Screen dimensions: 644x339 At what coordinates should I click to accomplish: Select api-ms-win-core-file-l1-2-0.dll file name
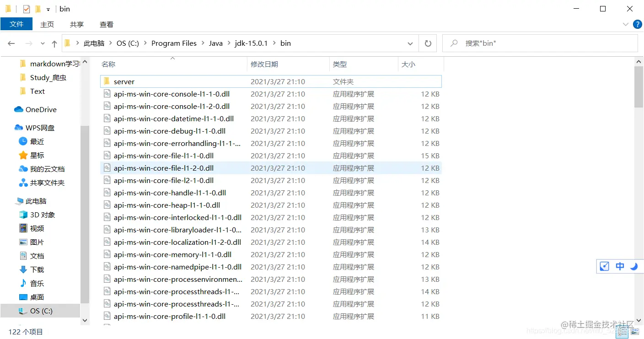tap(164, 168)
